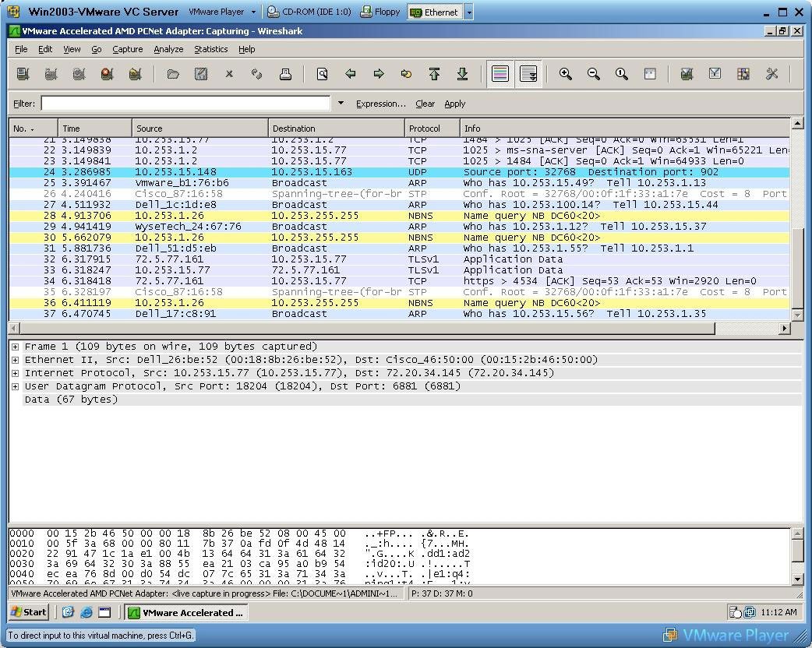
Task: Toggle auto scroll in live capture
Action: 528,74
